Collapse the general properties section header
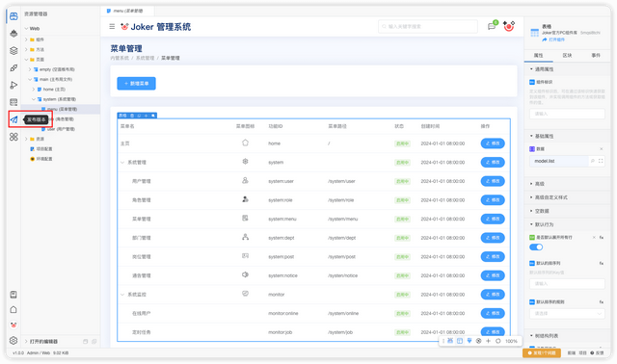This screenshot has height=364, width=617. [x=566, y=69]
